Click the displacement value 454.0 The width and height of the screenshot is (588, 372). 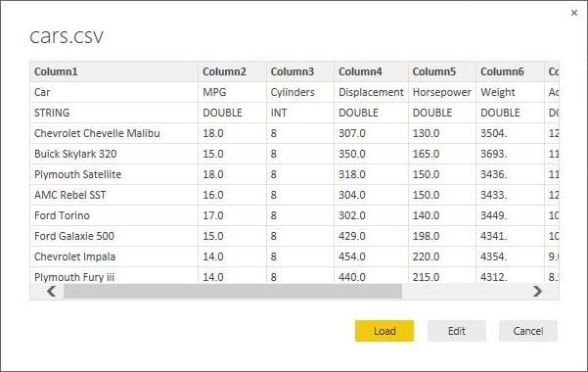[371, 256]
